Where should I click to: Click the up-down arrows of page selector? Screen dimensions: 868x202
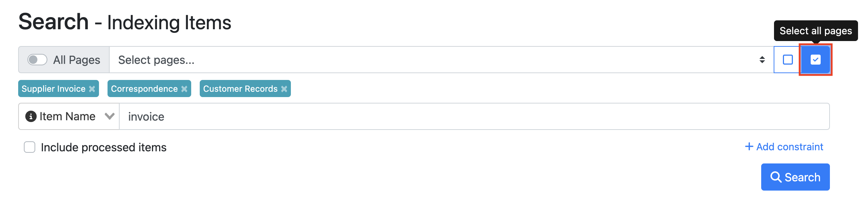click(762, 60)
